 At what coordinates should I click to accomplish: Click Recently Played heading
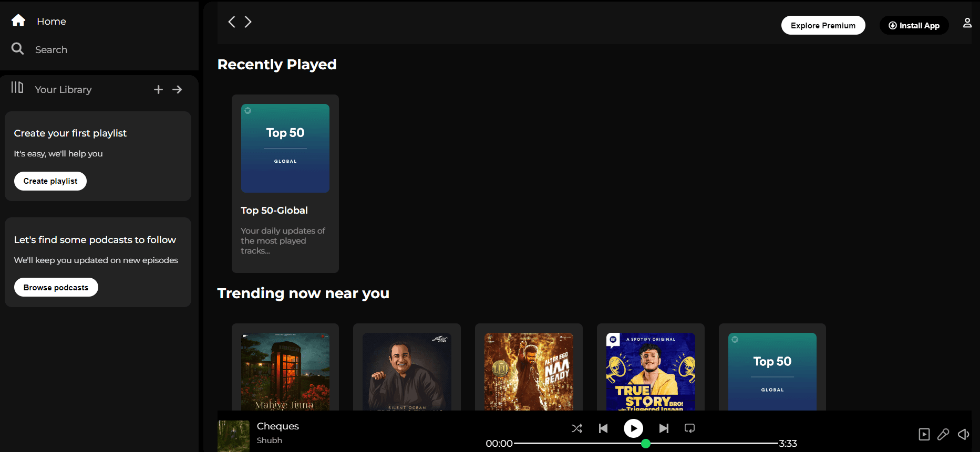point(277,65)
